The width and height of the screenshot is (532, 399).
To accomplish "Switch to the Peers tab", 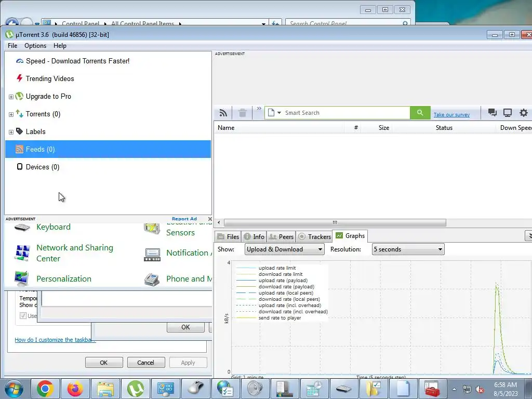I will 281,237.
